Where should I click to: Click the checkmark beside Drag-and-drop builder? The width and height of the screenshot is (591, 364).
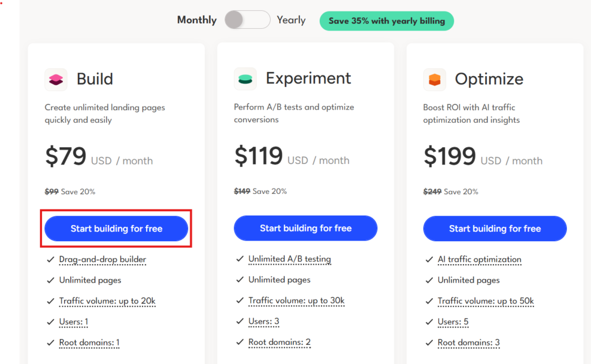pyautogui.click(x=50, y=260)
